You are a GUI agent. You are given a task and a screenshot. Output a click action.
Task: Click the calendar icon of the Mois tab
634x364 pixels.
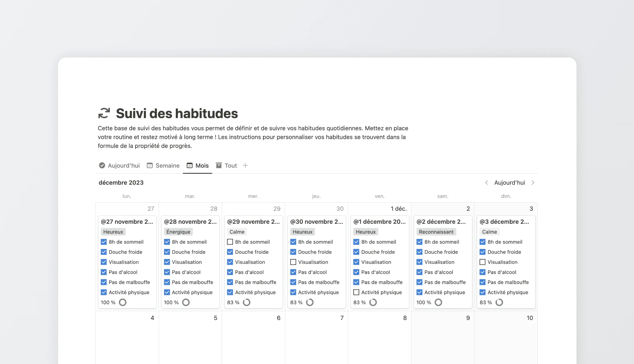point(190,166)
